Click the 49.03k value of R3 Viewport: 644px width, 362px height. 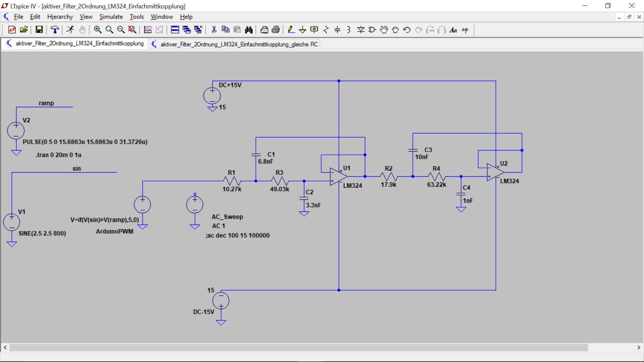pyautogui.click(x=279, y=189)
